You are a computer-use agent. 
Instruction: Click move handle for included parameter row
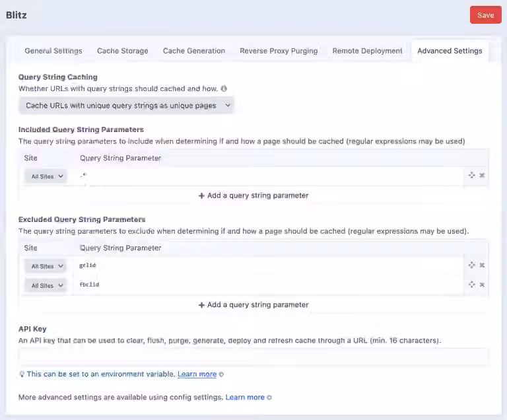point(472,175)
